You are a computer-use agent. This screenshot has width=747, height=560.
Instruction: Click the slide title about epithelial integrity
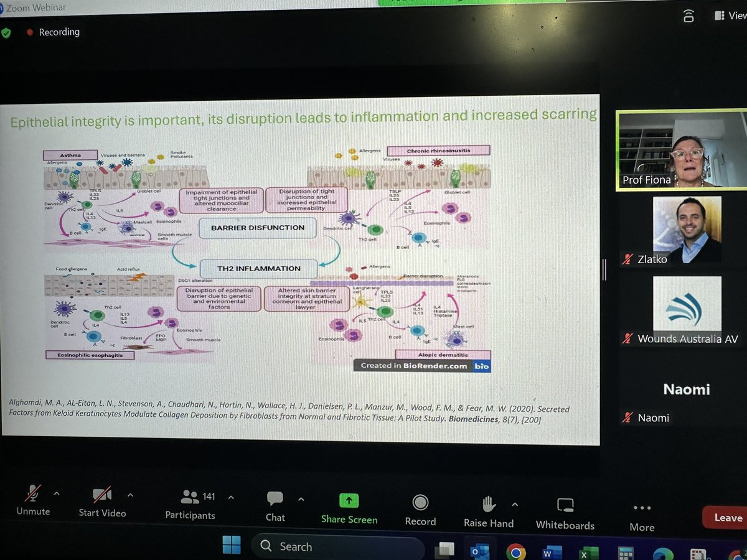[303, 118]
